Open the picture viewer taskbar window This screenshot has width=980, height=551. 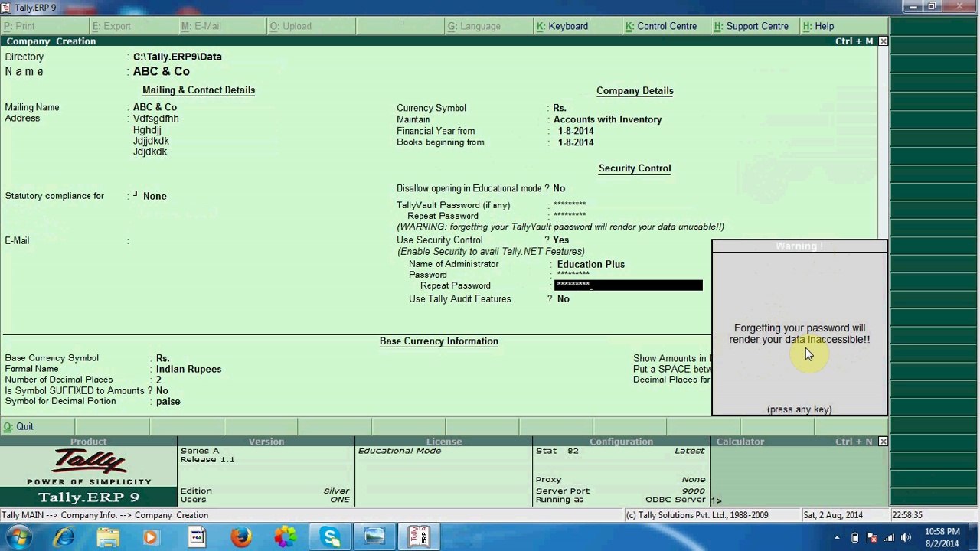click(374, 537)
